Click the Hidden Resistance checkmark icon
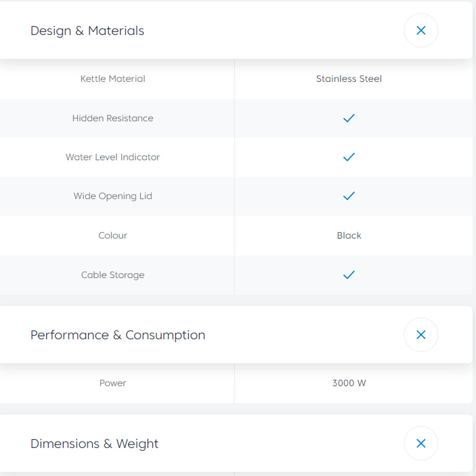The height and width of the screenshot is (476, 476). coord(349,118)
